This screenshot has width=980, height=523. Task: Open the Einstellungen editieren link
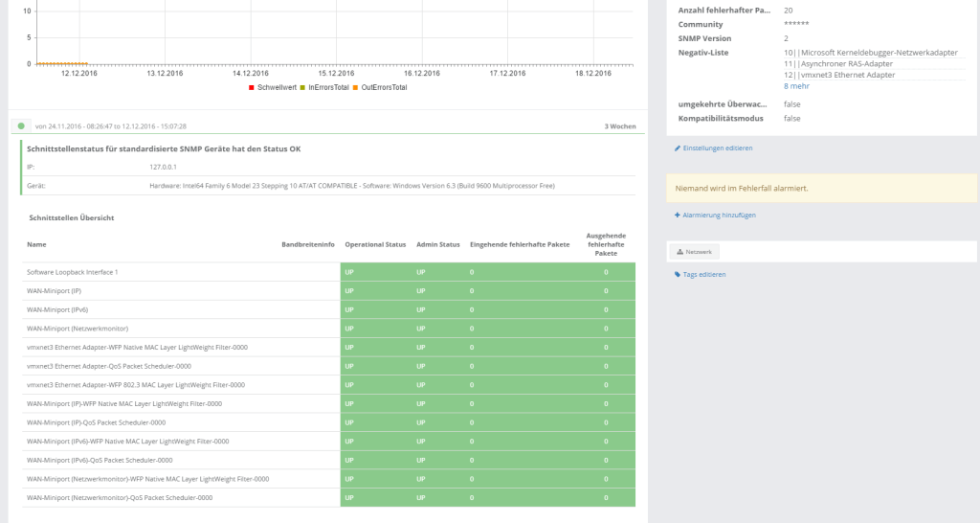(717, 148)
